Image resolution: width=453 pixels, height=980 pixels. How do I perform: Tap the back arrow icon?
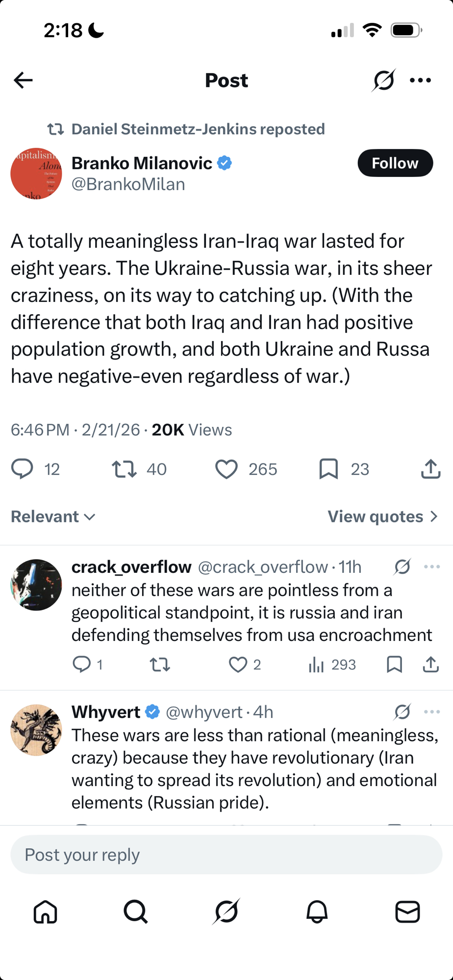tap(23, 80)
